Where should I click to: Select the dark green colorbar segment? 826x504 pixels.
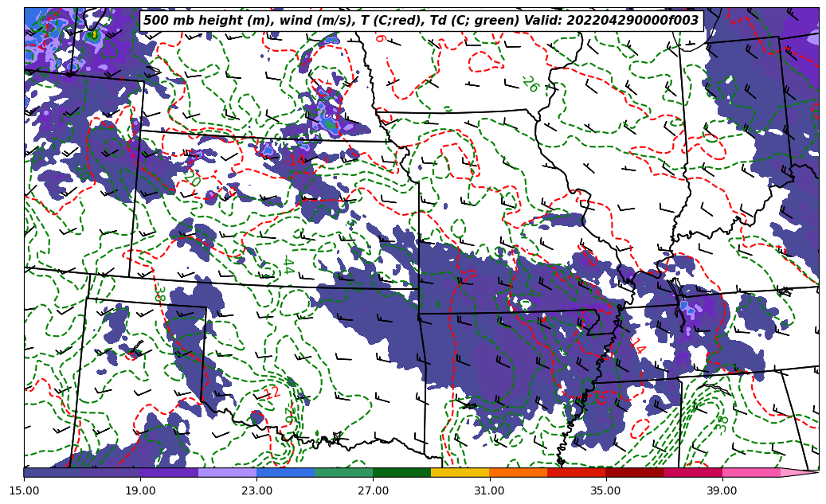coord(401,472)
